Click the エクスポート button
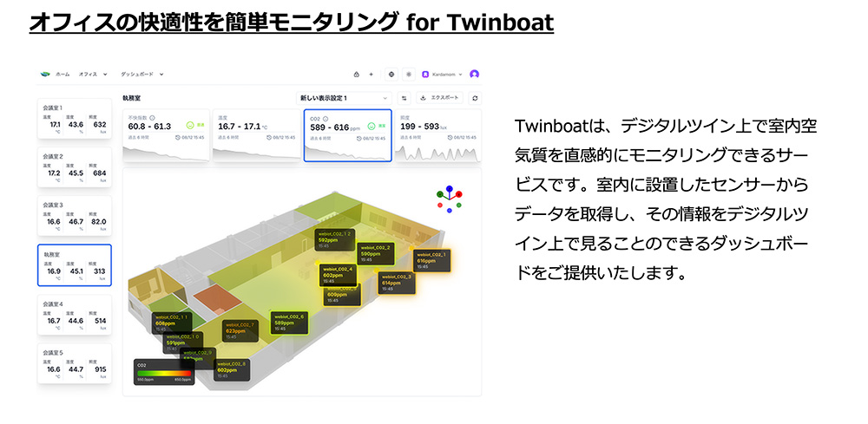The image size is (868, 424). click(x=440, y=98)
